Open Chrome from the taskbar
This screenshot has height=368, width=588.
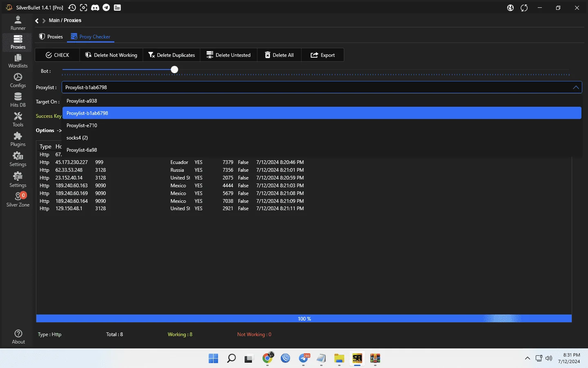pyautogui.click(x=267, y=359)
